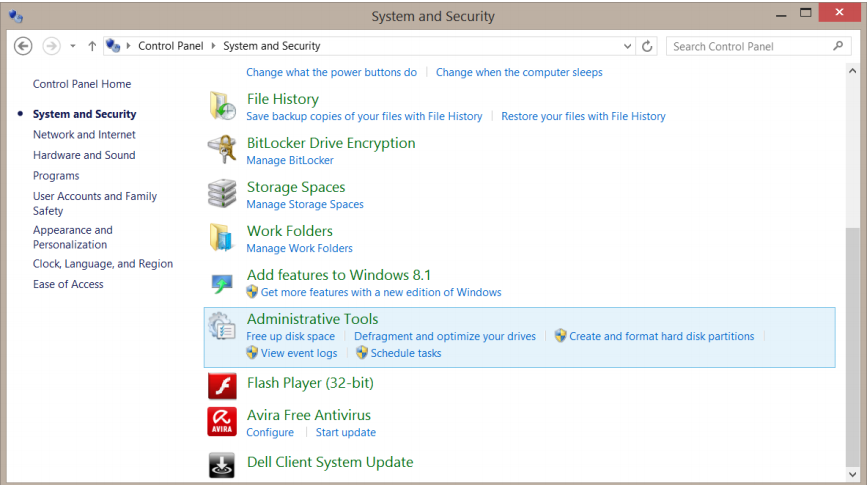
Task: Open the File History heading
Action: pos(283,99)
